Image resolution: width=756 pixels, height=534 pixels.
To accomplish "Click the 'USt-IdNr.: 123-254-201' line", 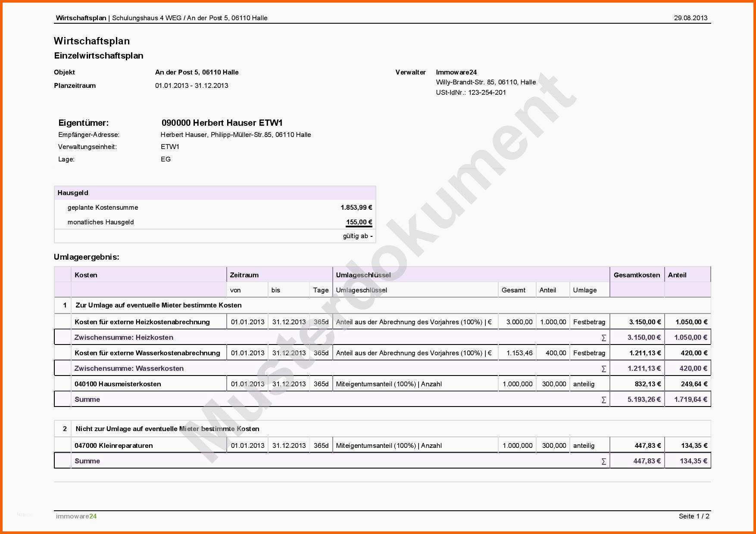I will point(471,92).
